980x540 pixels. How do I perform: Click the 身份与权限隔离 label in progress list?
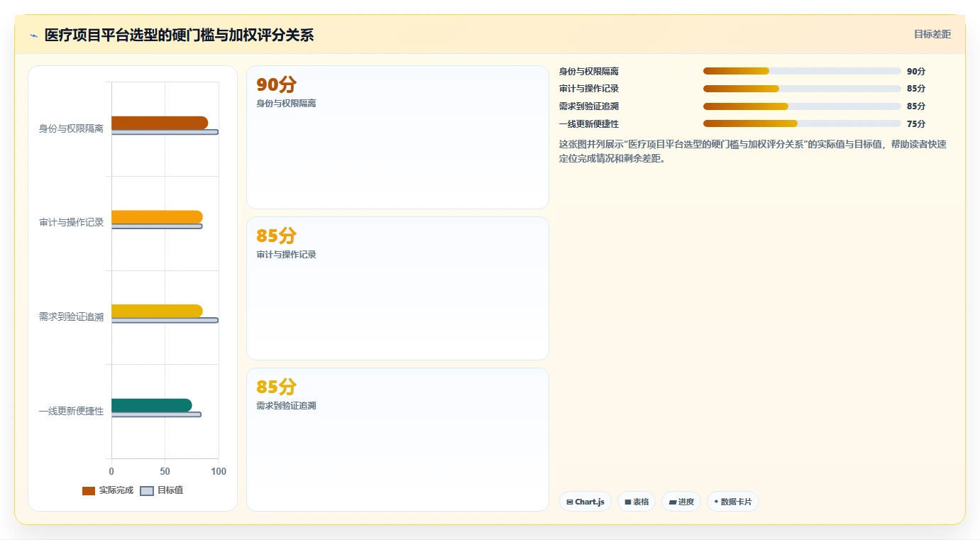click(589, 71)
